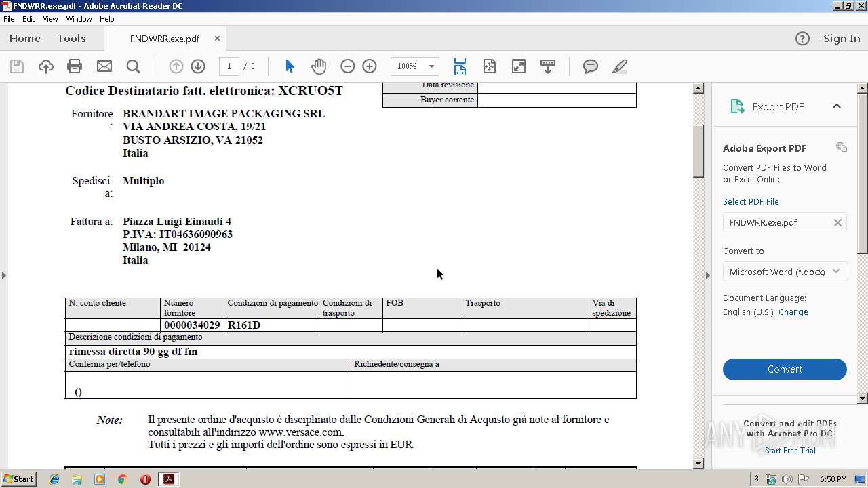The image size is (868, 488).
Task: Click the page number input field
Action: pos(229,66)
